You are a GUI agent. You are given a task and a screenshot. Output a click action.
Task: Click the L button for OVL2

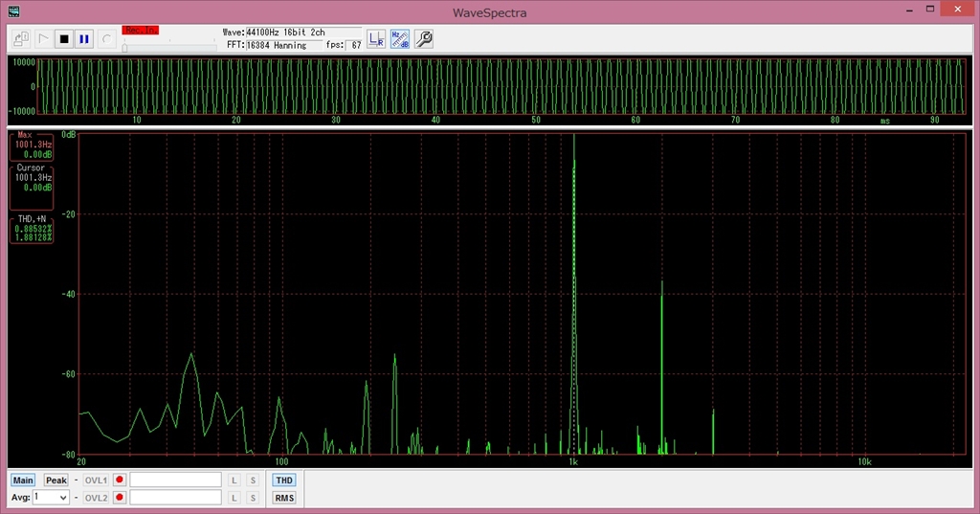pyautogui.click(x=234, y=498)
